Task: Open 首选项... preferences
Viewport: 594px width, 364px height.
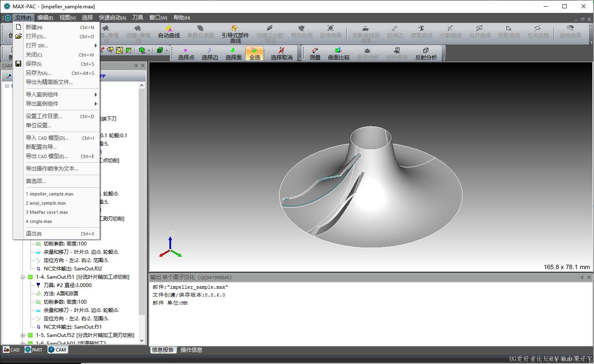Action: pos(57,181)
